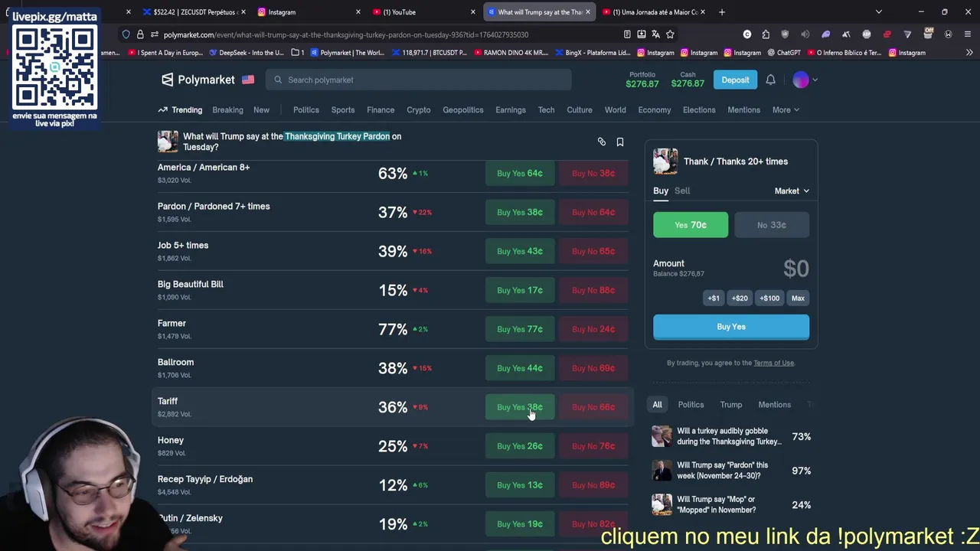Click the $0 amount field
Screen dimensions: 980x551
tap(795, 269)
